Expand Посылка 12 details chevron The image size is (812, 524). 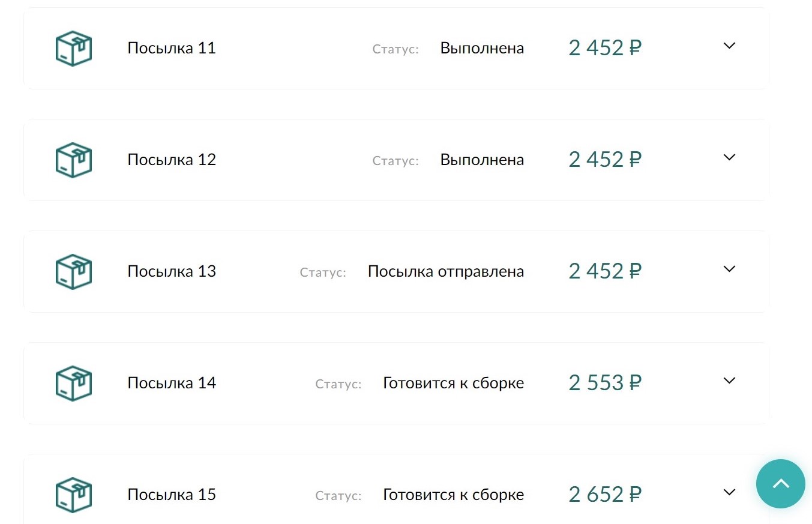[x=729, y=157]
